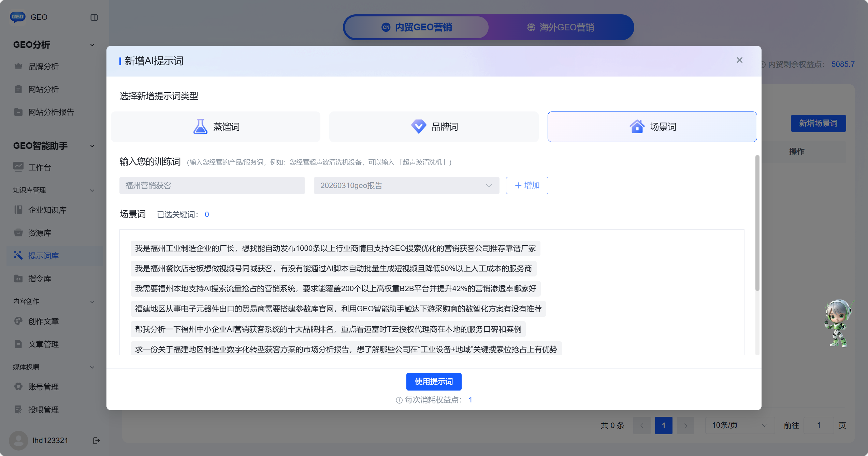Open the 10条/页 page size dropdown
Screen dimensions: 868x456
[x=739, y=425]
